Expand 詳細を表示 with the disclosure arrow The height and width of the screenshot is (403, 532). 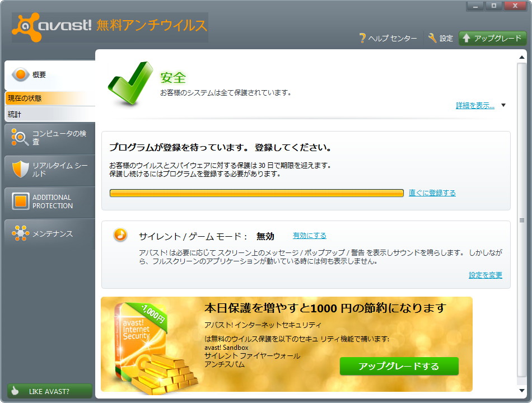pyautogui.click(x=503, y=105)
